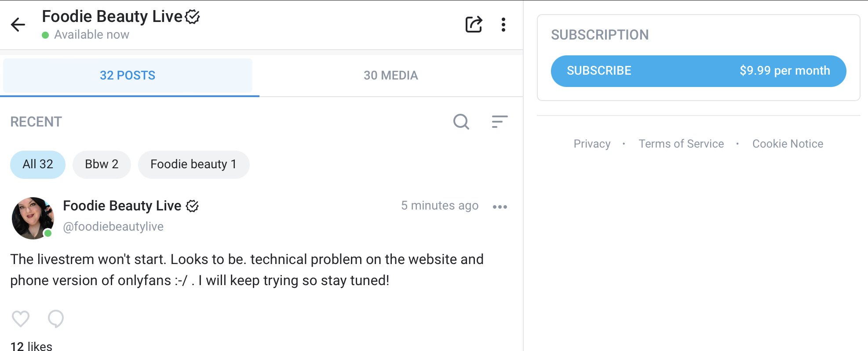The width and height of the screenshot is (868, 351).
Task: Go back using the left arrow
Action: click(18, 25)
